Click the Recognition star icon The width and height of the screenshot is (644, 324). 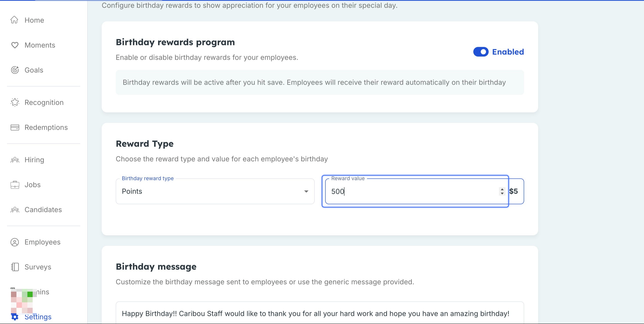point(15,102)
